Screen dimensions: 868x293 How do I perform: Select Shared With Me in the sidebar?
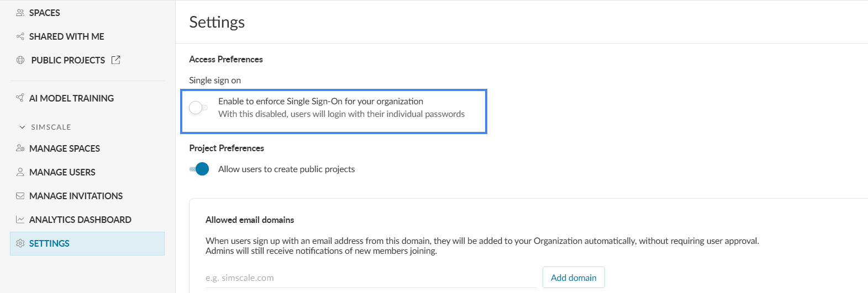click(x=66, y=36)
